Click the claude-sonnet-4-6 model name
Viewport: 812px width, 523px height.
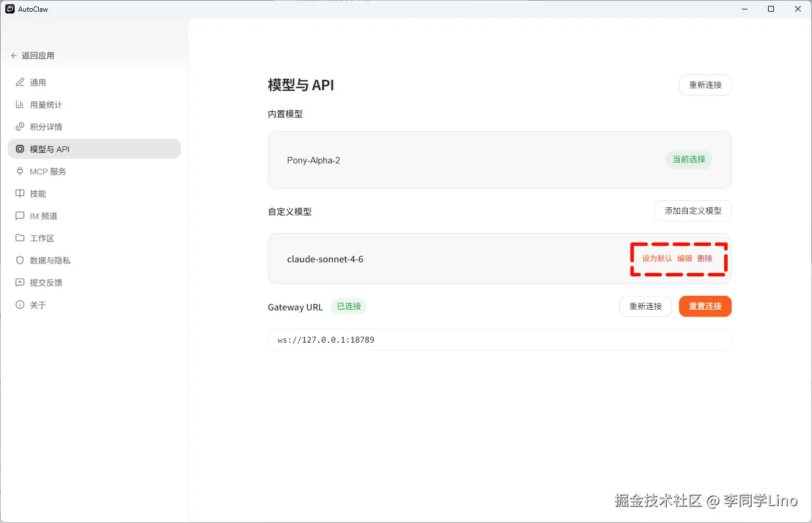pos(325,259)
